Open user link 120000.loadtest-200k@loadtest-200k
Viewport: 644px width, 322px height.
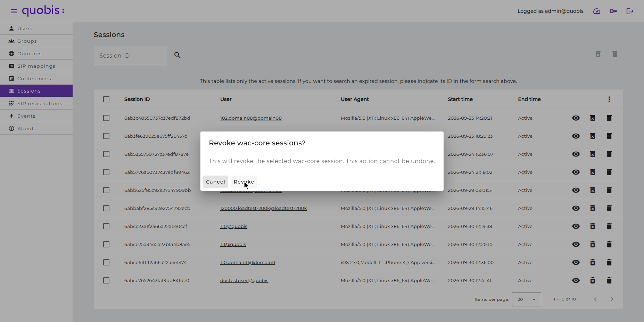(x=263, y=208)
